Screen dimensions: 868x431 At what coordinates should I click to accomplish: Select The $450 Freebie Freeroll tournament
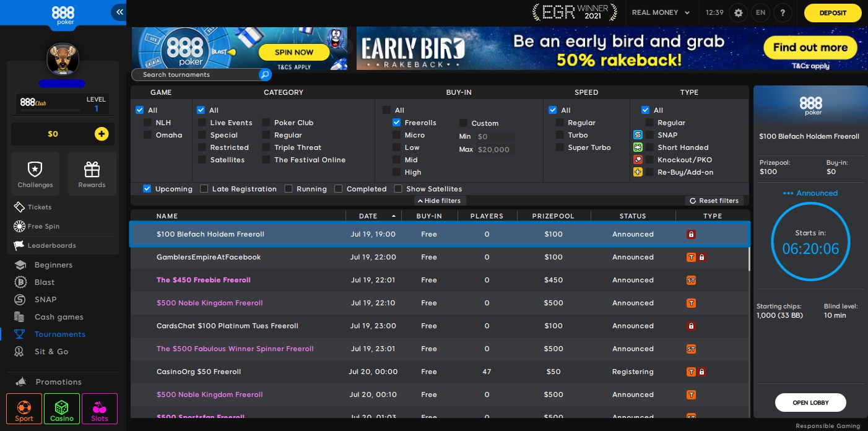pyautogui.click(x=440, y=281)
